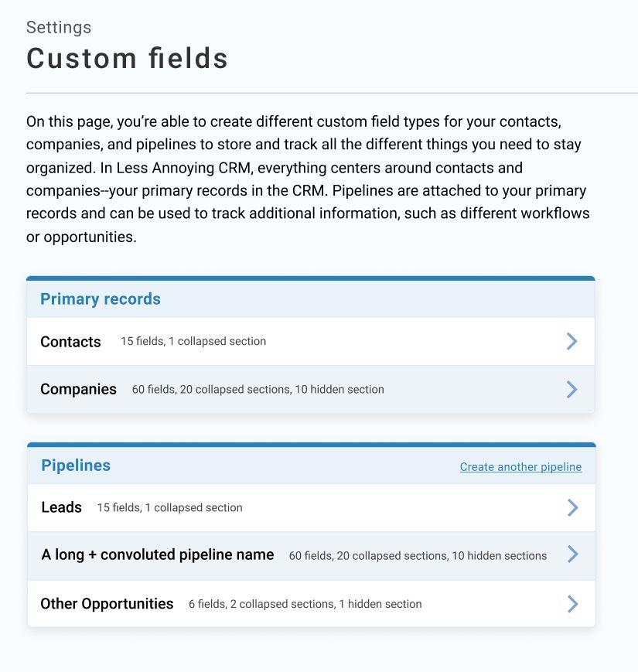Select A long + convoluted pipeline name
Image resolution: width=638 pixels, height=672 pixels.
[158, 554]
